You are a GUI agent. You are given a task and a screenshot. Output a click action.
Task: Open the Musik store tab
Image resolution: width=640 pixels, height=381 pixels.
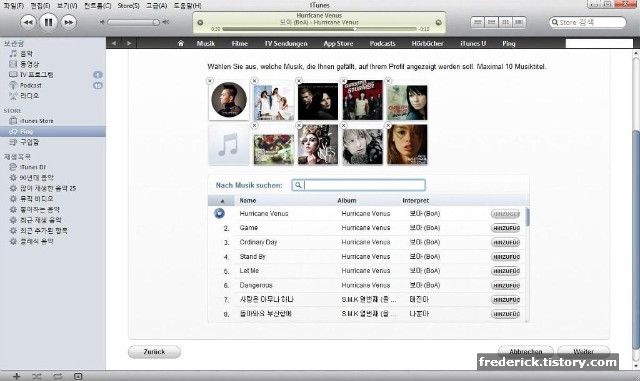[206, 43]
